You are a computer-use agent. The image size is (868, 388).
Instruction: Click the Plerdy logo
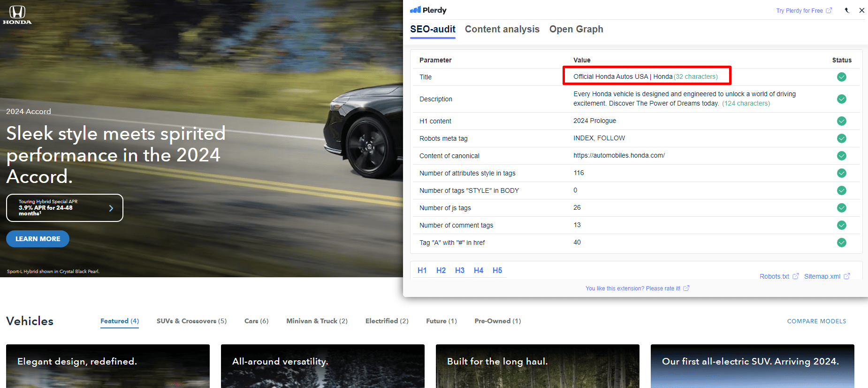(x=428, y=10)
